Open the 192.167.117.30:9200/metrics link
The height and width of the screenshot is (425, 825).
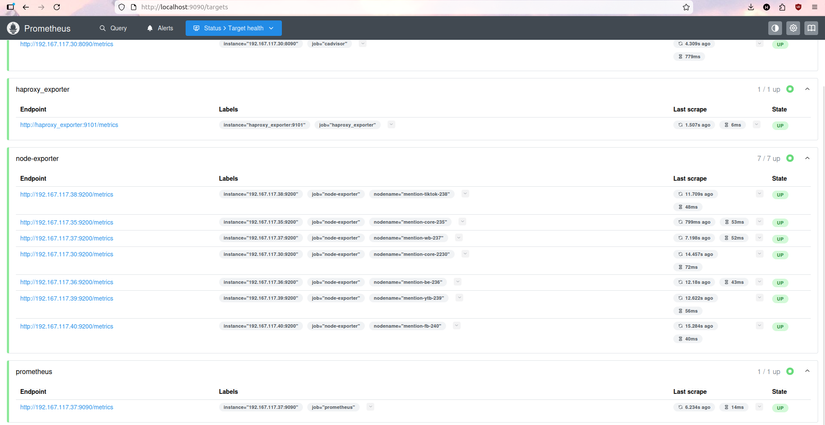pos(66,255)
